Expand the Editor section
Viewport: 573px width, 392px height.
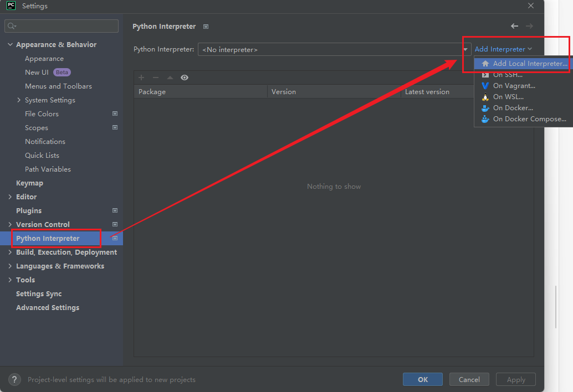click(10, 197)
